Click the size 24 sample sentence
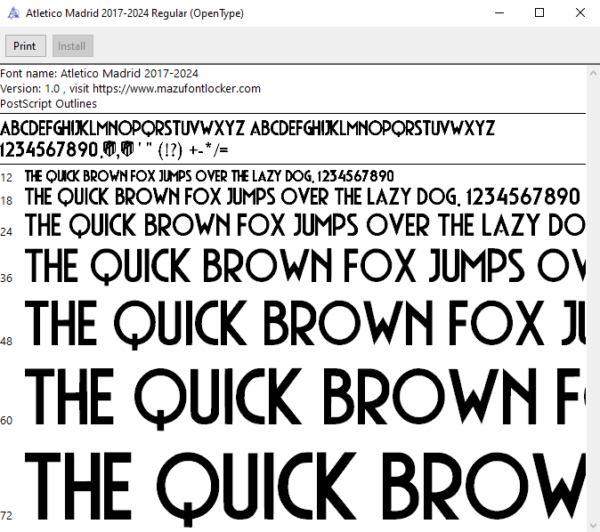 click(x=305, y=225)
